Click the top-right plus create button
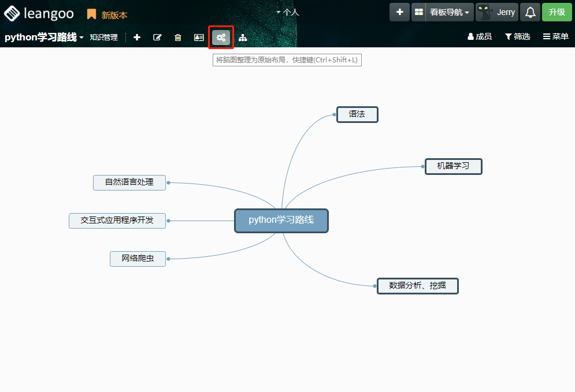The image size is (575, 392). click(399, 12)
